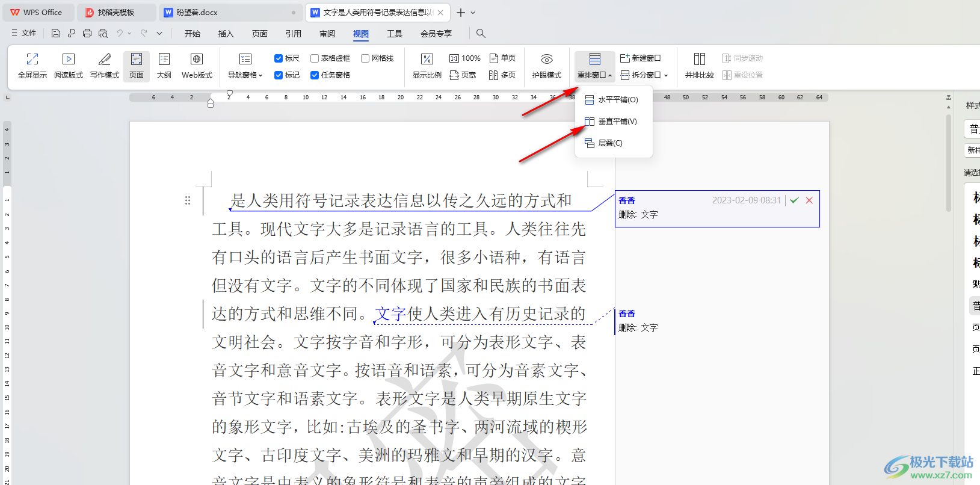Screen dimensions: 980x485
Task: Switch to the 盼望着.docx document tab
Action: (x=197, y=12)
